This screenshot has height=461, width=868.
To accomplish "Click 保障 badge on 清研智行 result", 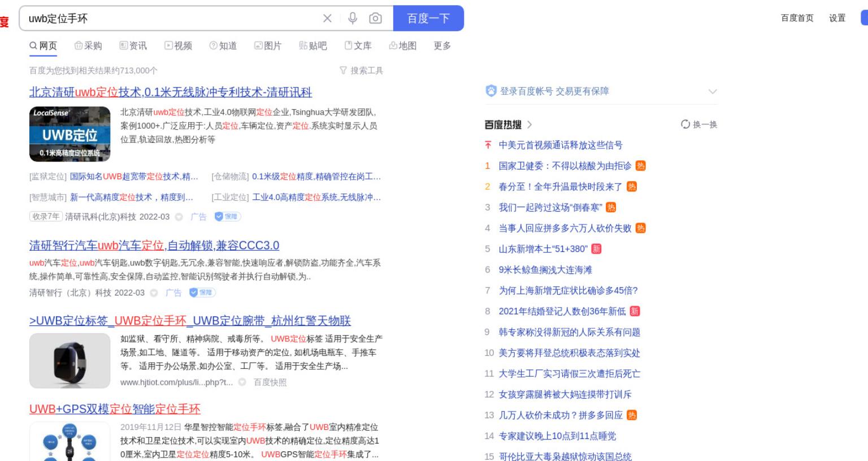I will (202, 293).
